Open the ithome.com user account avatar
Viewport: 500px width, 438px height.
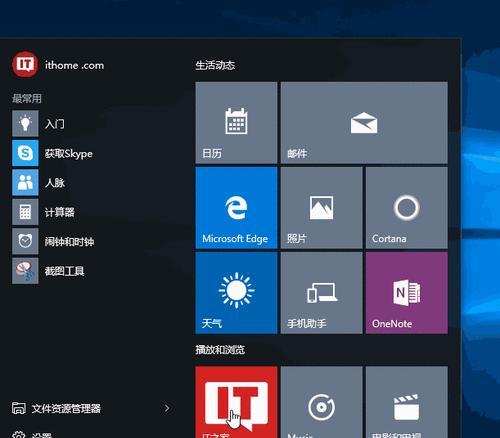(x=25, y=64)
